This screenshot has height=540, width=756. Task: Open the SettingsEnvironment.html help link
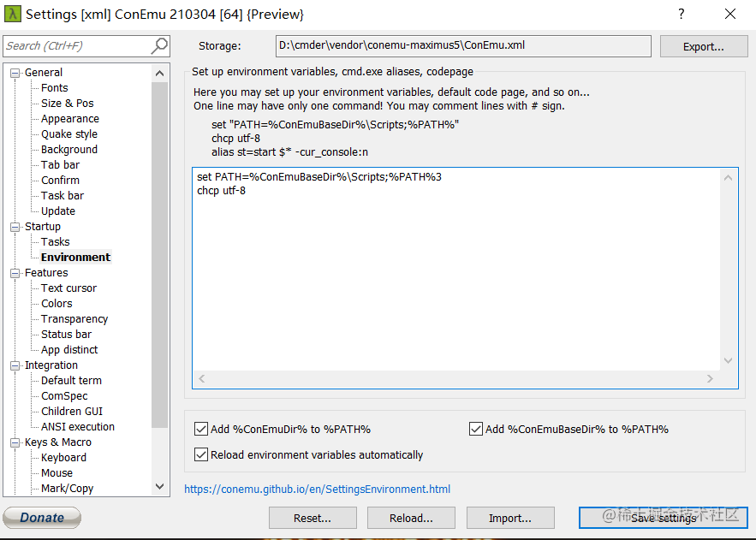pos(318,489)
